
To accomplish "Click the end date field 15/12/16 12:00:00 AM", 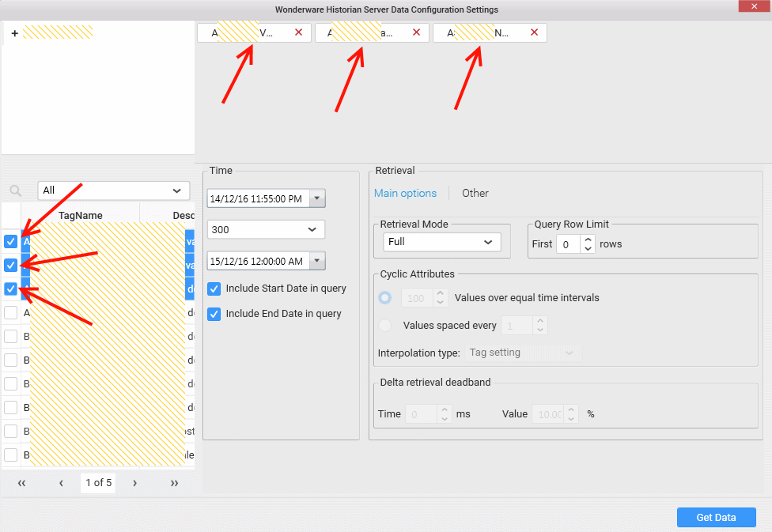I will pyautogui.click(x=258, y=261).
